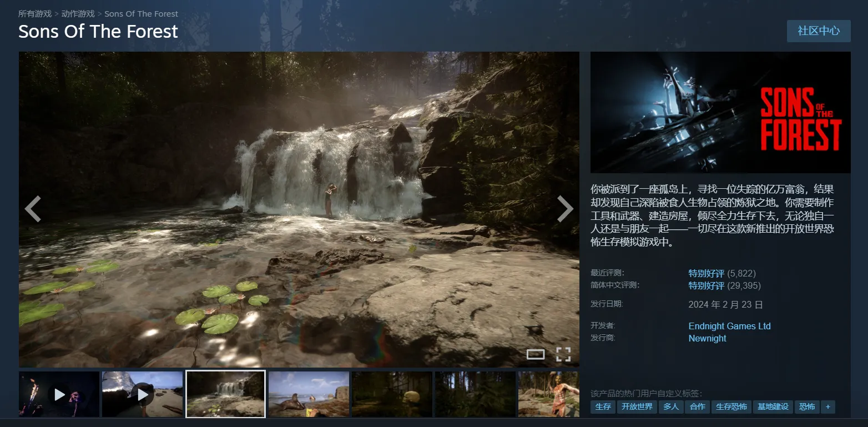The width and height of the screenshot is (868, 427).
Task: Select the 基地建设 tag
Action: [773, 406]
